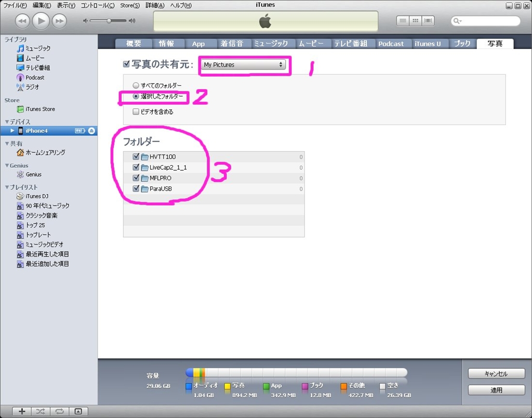This screenshot has width=532, height=418.
Task: Open ラジオ in sidebar
Action: [28, 87]
